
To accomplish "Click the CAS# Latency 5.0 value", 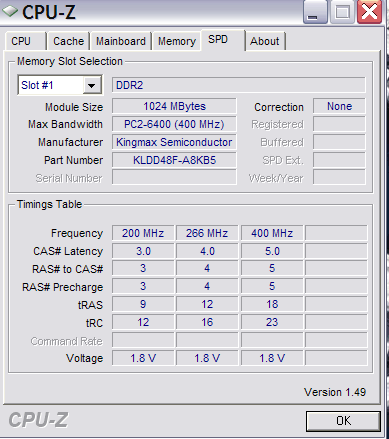I will click(x=272, y=251).
